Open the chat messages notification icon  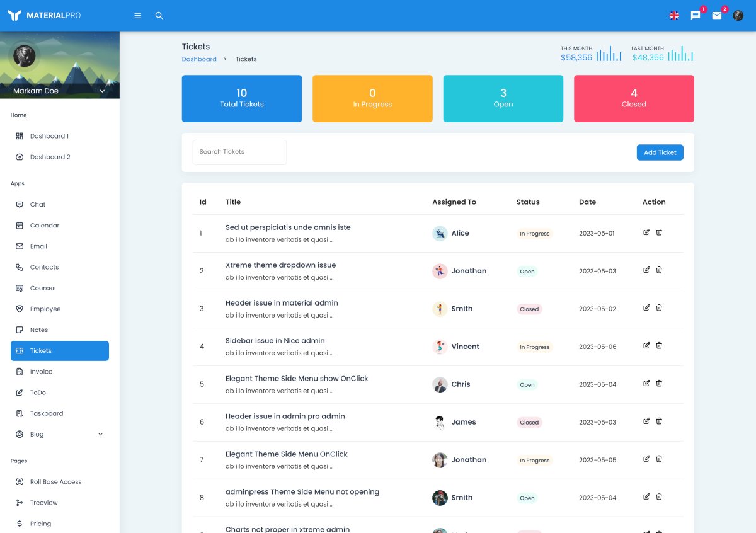[x=696, y=16]
